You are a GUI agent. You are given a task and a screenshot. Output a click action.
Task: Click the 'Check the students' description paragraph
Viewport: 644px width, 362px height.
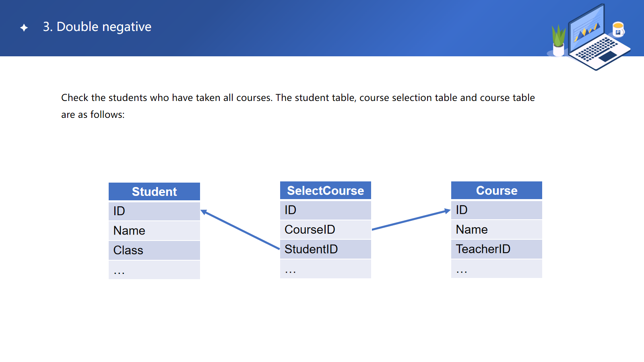click(298, 106)
